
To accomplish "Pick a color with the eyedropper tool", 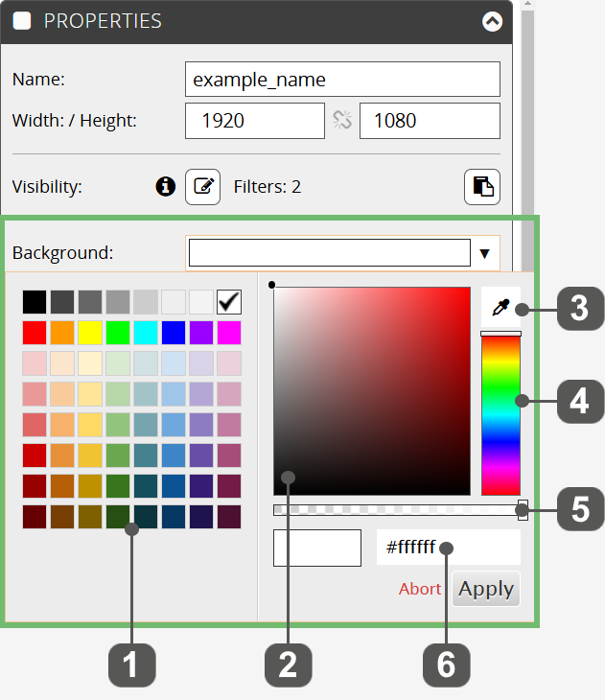I will coord(500,307).
